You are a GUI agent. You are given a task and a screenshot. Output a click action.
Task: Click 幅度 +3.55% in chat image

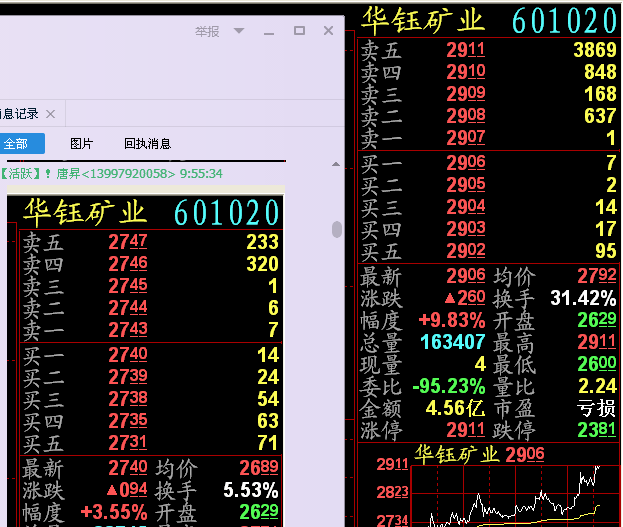tap(114, 512)
